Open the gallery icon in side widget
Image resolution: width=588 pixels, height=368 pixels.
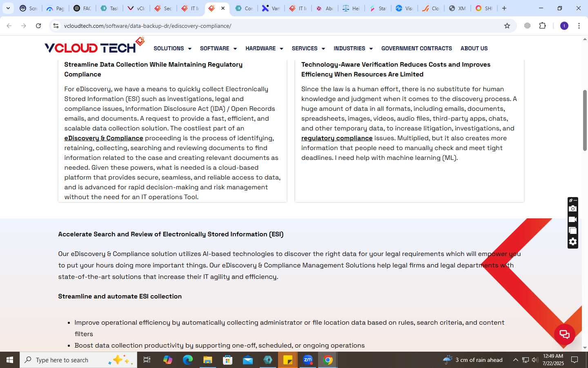click(x=573, y=231)
